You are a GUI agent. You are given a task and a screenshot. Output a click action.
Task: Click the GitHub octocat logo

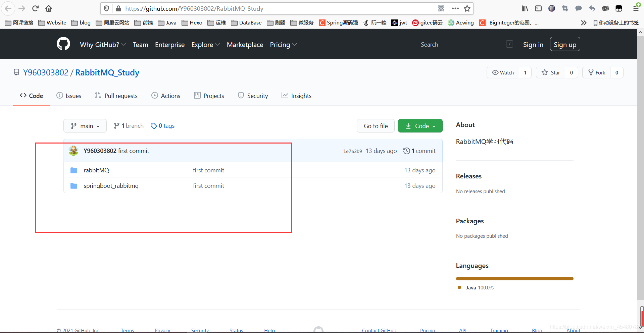point(63,44)
